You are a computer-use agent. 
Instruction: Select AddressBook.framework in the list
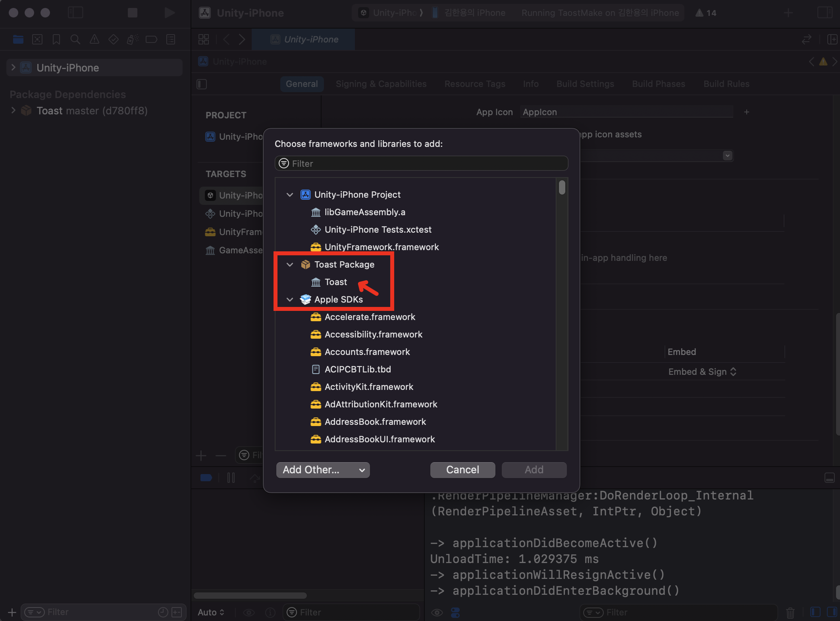[415, 422]
